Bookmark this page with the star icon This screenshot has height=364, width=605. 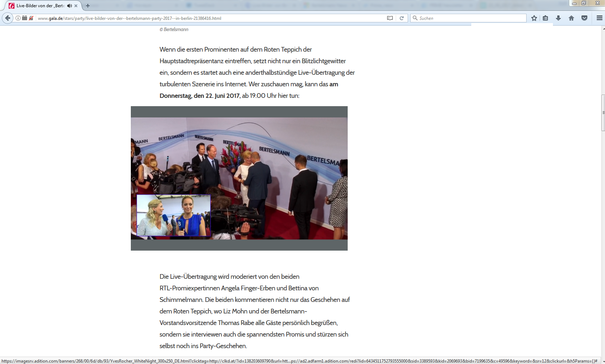tap(534, 18)
